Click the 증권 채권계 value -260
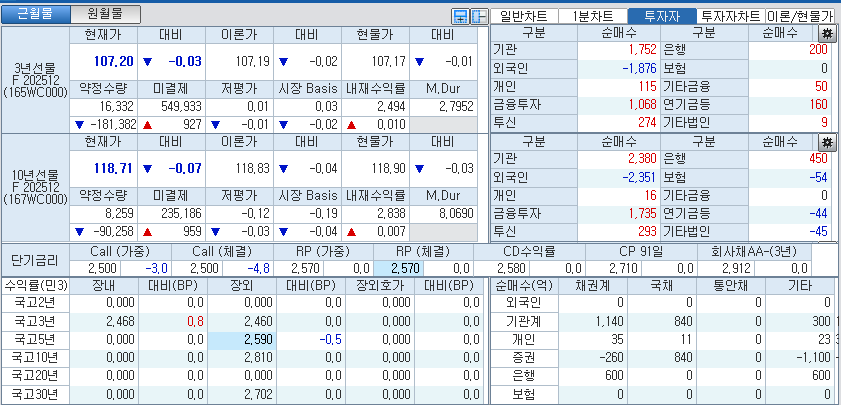This screenshot has width=841, height=405. point(612,358)
